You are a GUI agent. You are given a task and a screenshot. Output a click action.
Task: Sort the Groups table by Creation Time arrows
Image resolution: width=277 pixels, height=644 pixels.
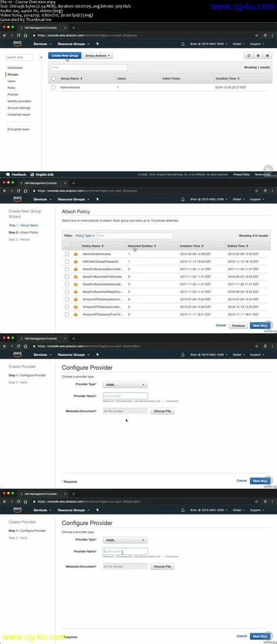[238, 78]
